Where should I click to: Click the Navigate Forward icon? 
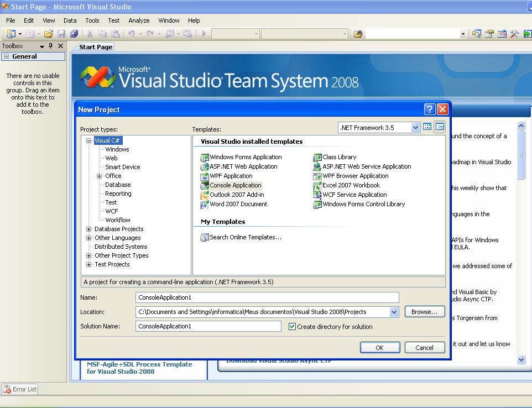187,34
